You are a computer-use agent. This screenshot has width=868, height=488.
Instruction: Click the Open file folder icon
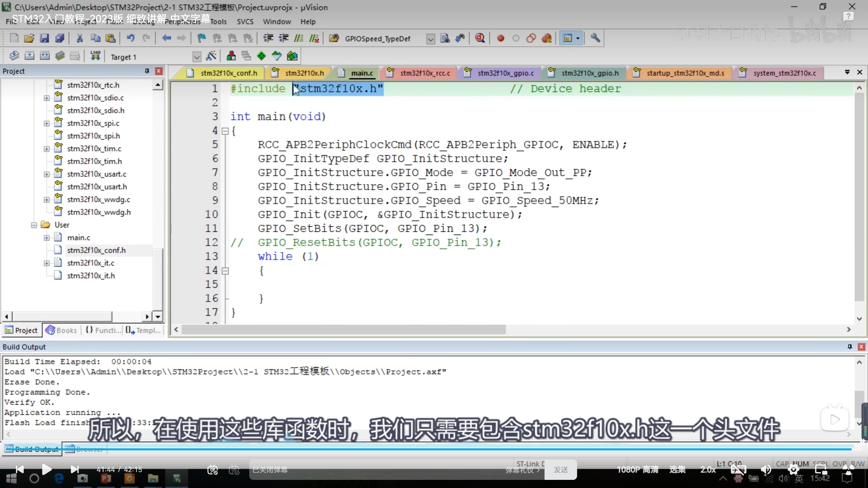[x=29, y=38]
